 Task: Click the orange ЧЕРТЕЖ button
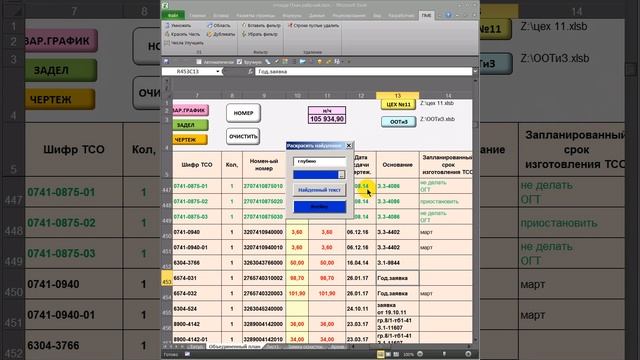190,140
